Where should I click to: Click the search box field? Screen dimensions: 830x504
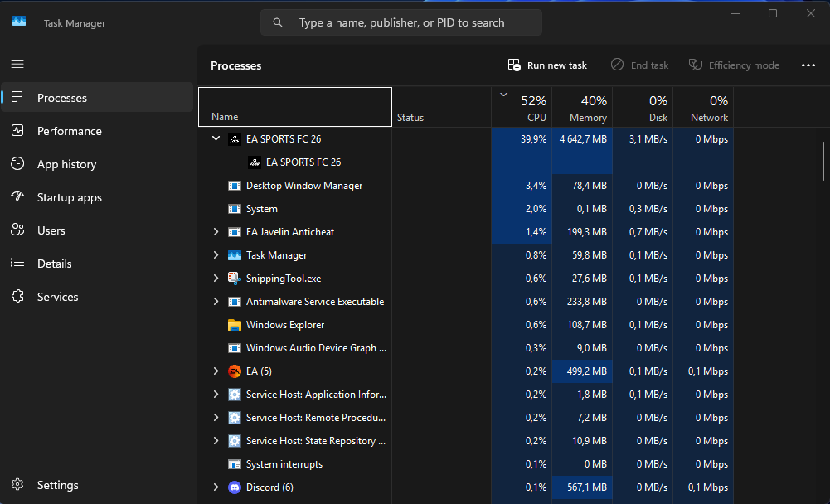tap(401, 22)
